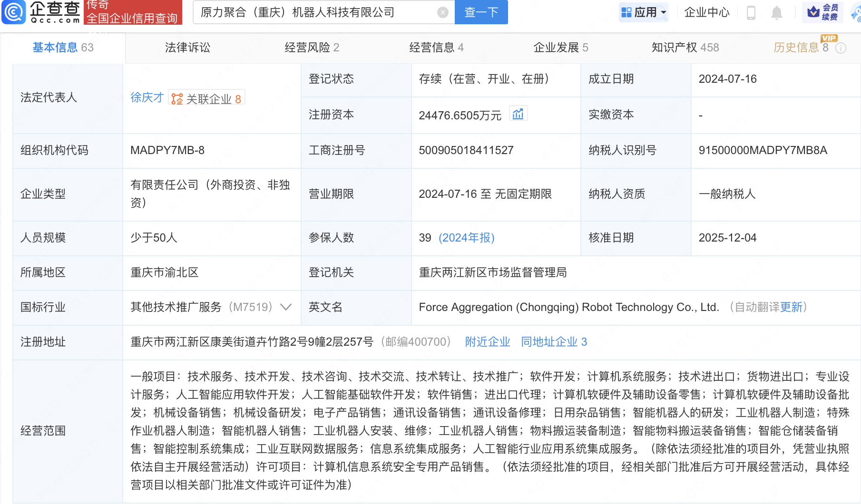
Task: Click the 关联企业 relationship graph icon
Action: [x=176, y=98]
